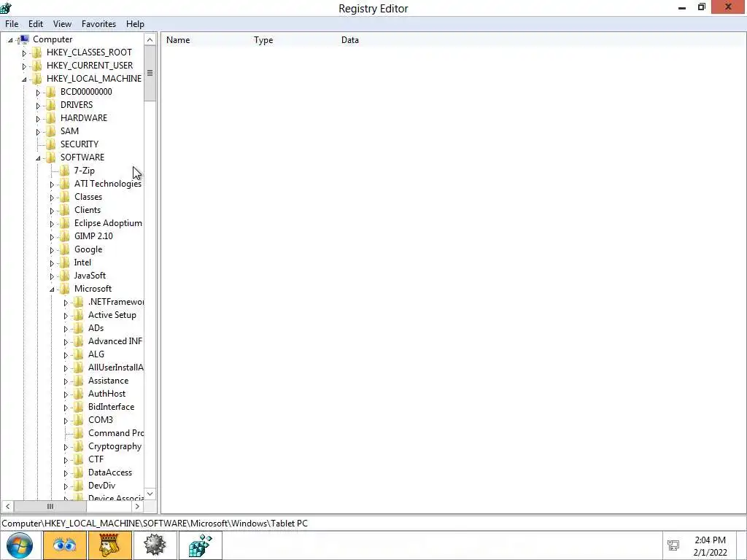Open the mine taskbar app

155,545
